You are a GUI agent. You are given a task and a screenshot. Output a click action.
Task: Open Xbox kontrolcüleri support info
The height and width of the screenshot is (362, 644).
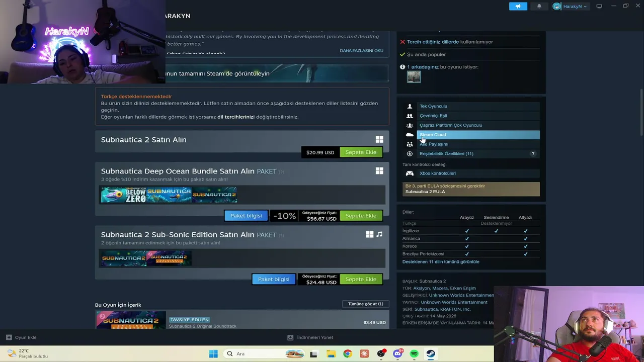coord(478,173)
